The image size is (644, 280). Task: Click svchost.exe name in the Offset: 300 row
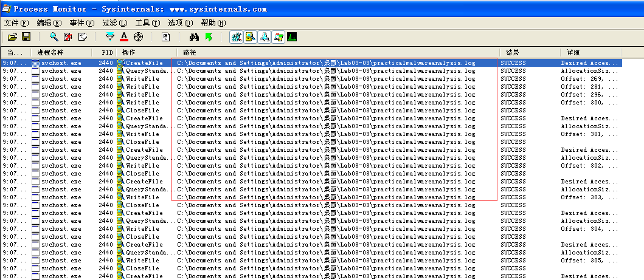pyautogui.click(x=61, y=103)
